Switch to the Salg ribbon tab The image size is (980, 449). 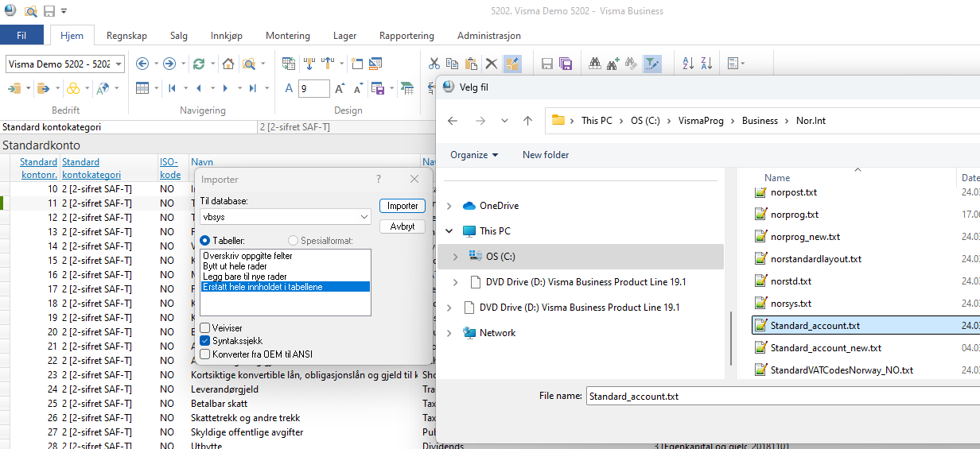pyautogui.click(x=179, y=36)
